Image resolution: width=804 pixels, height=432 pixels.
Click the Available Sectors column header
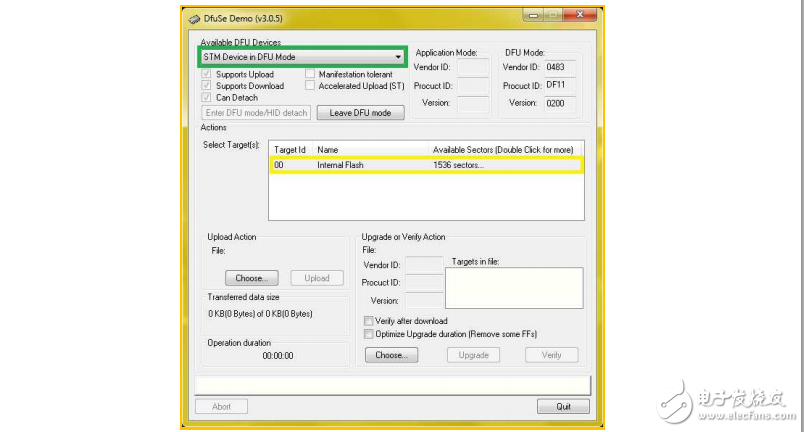(x=503, y=149)
